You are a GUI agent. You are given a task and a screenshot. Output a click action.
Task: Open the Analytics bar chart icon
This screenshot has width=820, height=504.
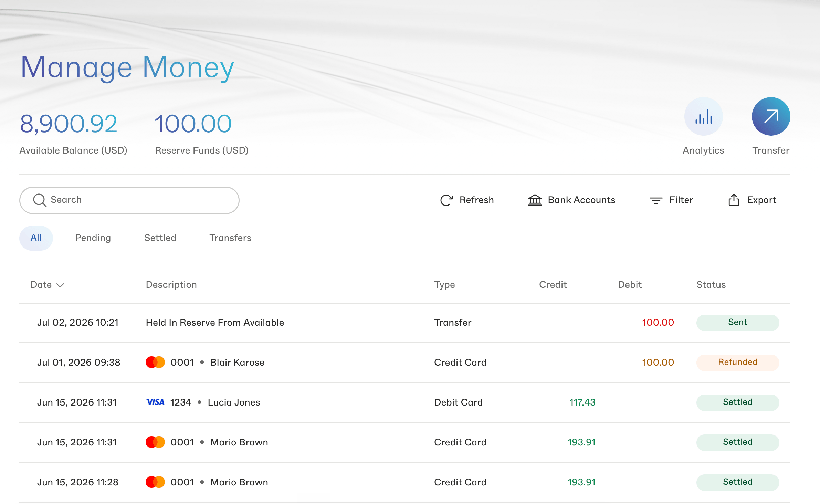pyautogui.click(x=703, y=116)
